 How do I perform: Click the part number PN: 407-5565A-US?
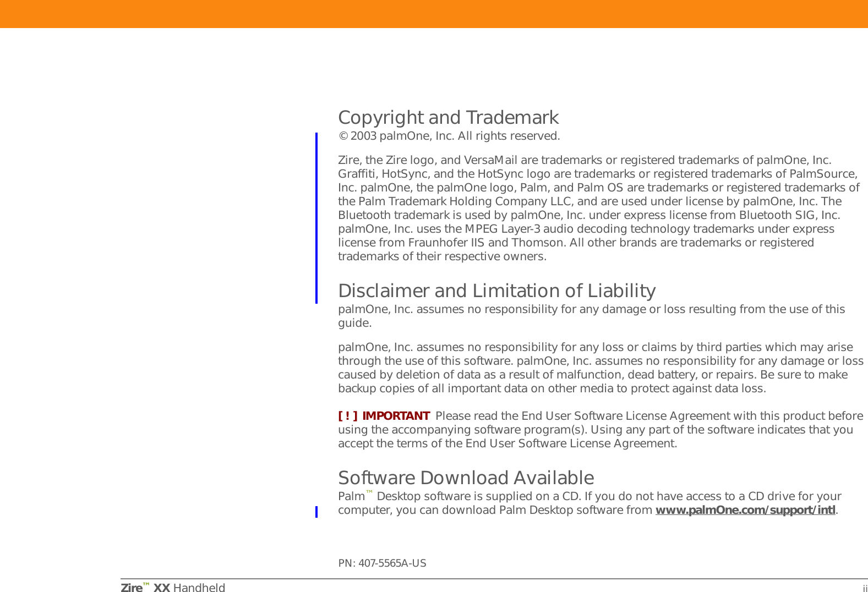pyautogui.click(x=382, y=563)
